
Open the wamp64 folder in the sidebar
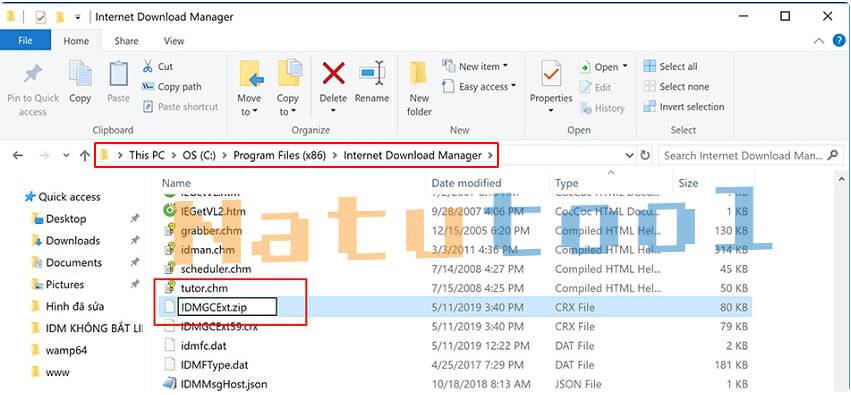coord(59,350)
